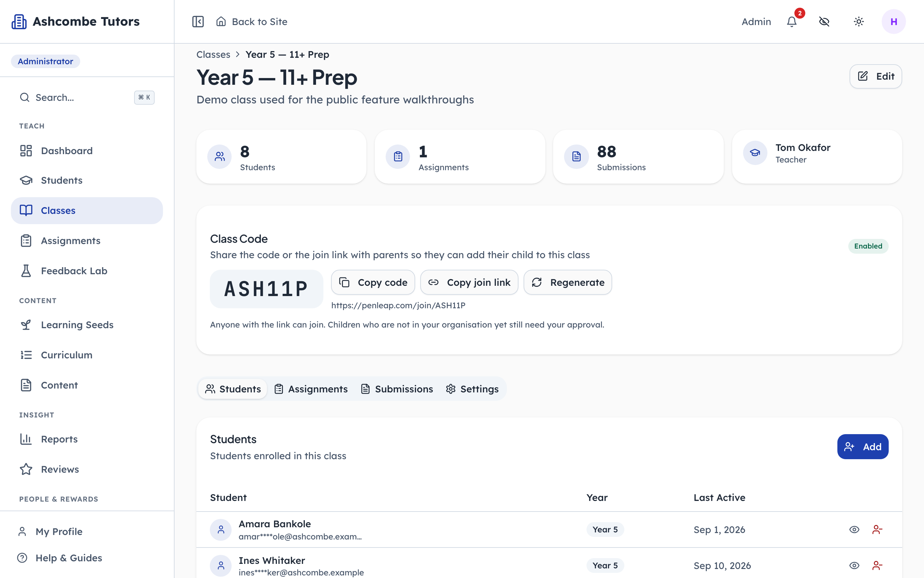The height and width of the screenshot is (578, 924).
Task: Click the Submissions stat card icon
Action: click(577, 157)
